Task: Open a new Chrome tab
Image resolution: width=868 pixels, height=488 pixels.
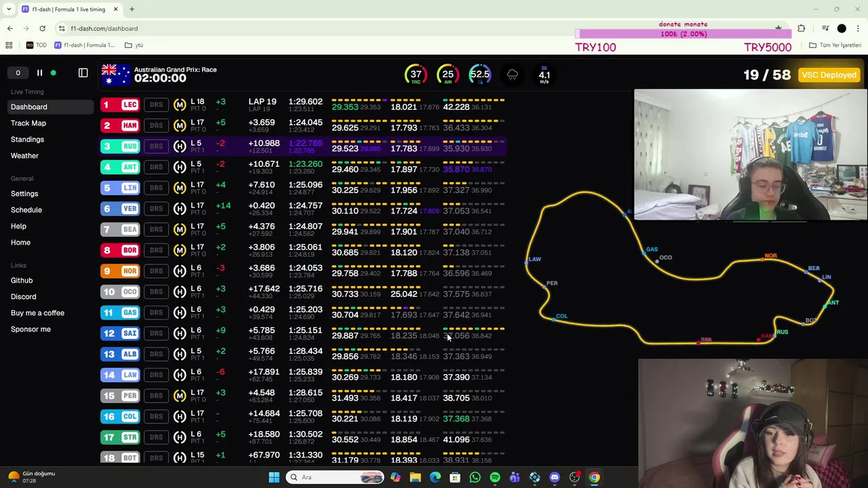Action: point(132,9)
